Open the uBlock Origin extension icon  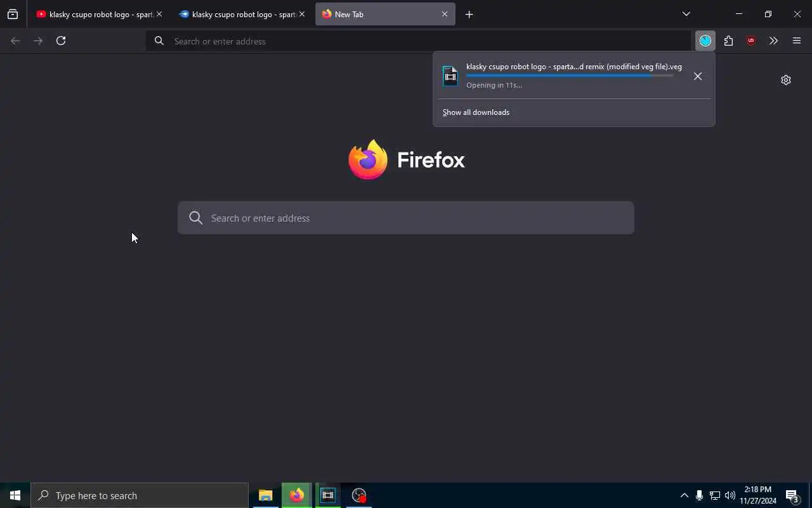pyautogui.click(x=751, y=41)
